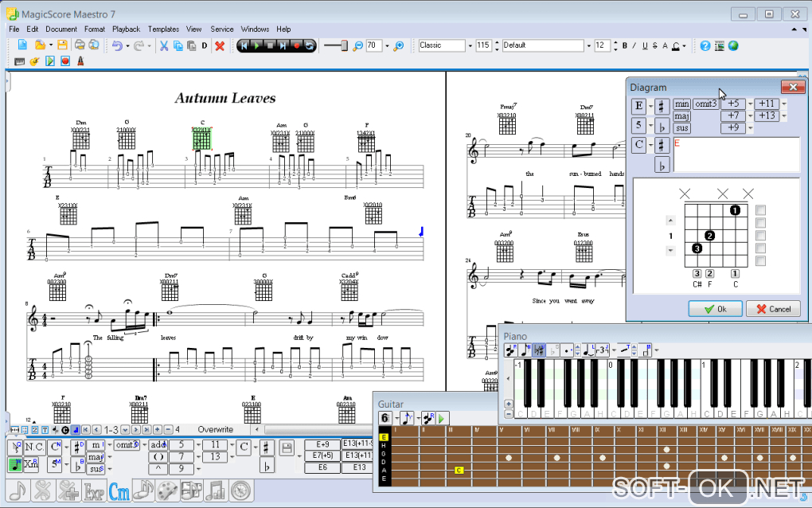The image size is (812, 508).
Task: Start playback with the green play button
Action: click(x=257, y=45)
